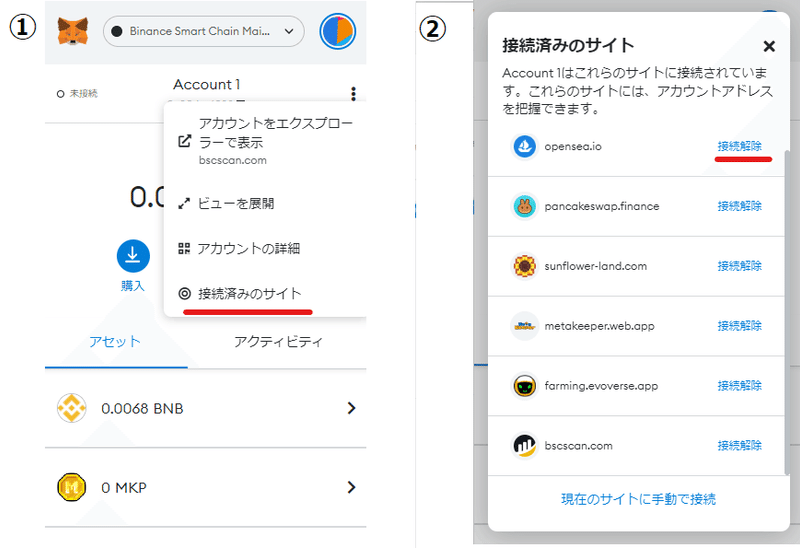
Task: Disconnect sunflower-land.com via 接続解除
Action: [x=739, y=266]
